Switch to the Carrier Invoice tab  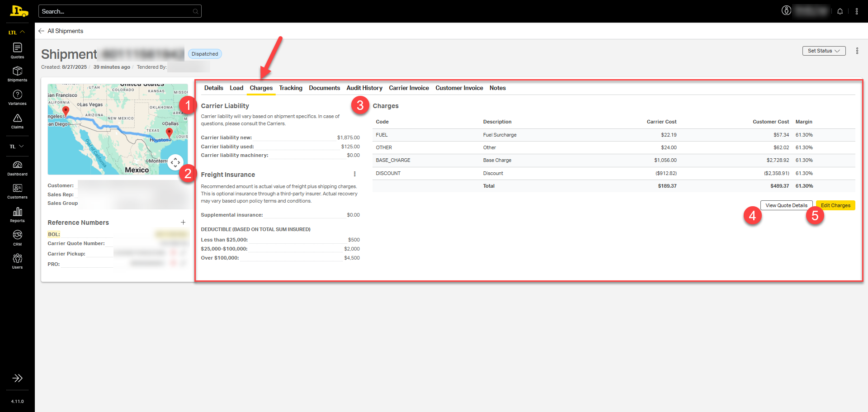pos(409,88)
